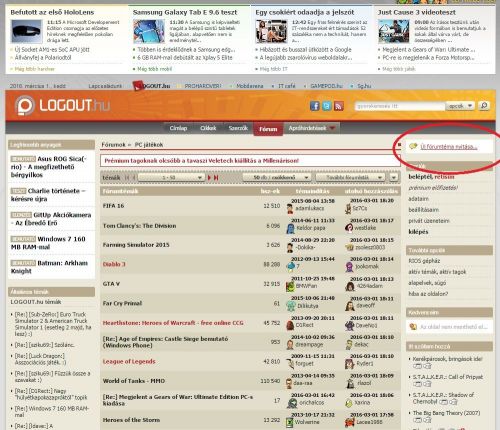The image size is (500, 430).
Task: Click BMWFan user avatar
Action: [x=290, y=286]
